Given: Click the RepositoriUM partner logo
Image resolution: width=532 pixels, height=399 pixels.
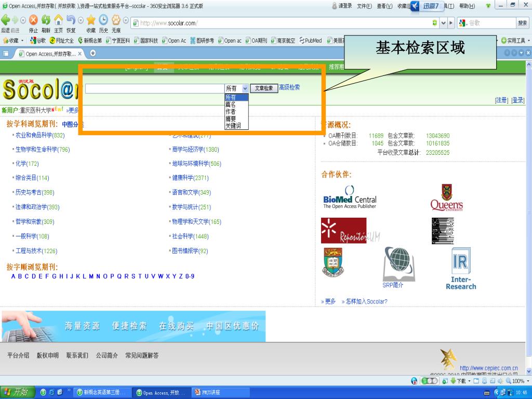Looking at the screenshot, I should 350,231.
